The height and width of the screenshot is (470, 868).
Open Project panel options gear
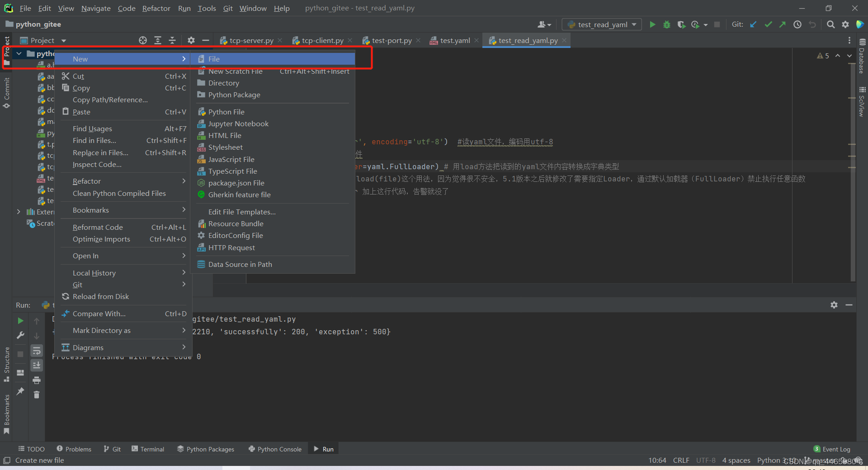pos(191,40)
